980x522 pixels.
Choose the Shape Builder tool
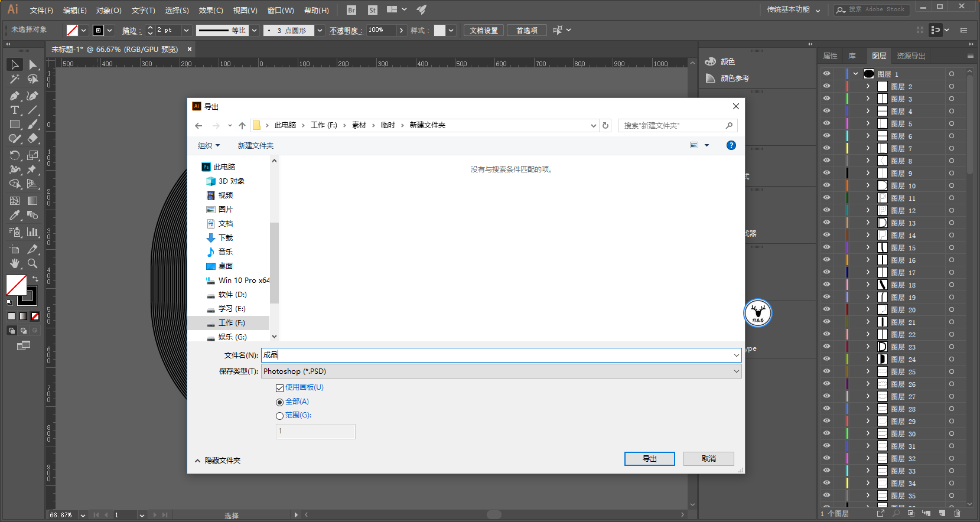[15, 184]
